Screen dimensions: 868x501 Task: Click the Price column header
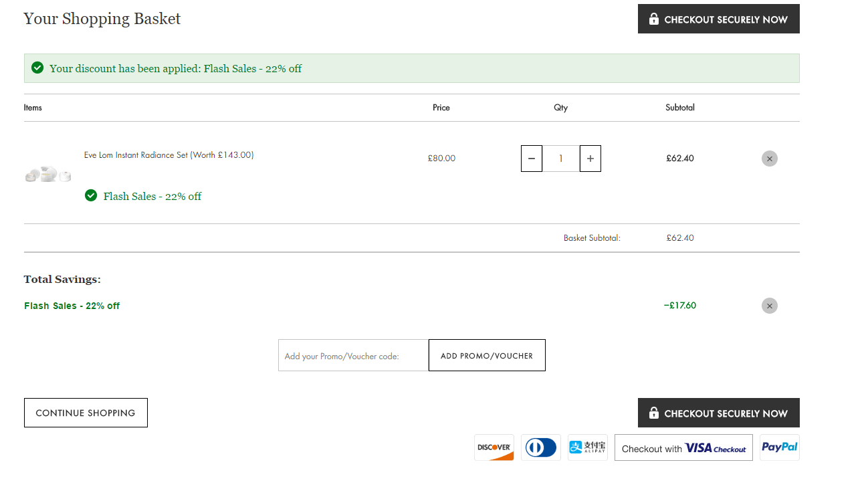[x=441, y=108]
